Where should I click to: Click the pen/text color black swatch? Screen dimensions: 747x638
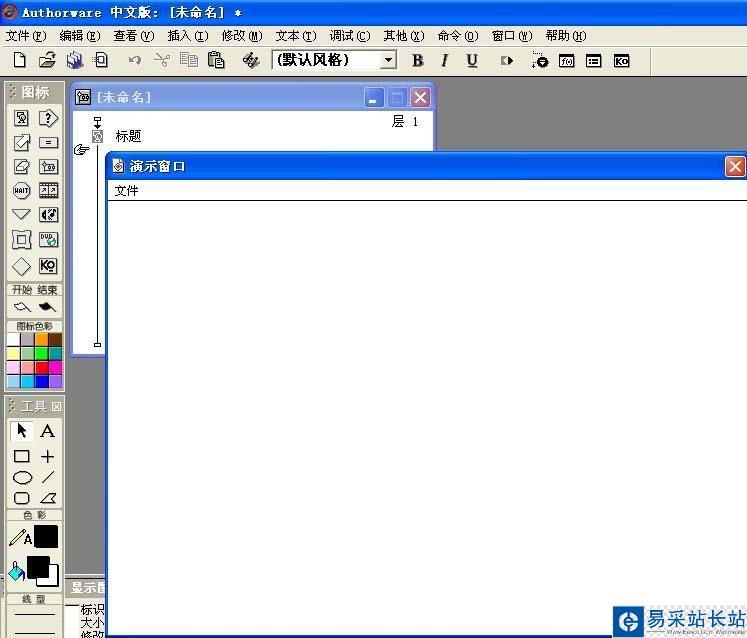tap(46, 537)
